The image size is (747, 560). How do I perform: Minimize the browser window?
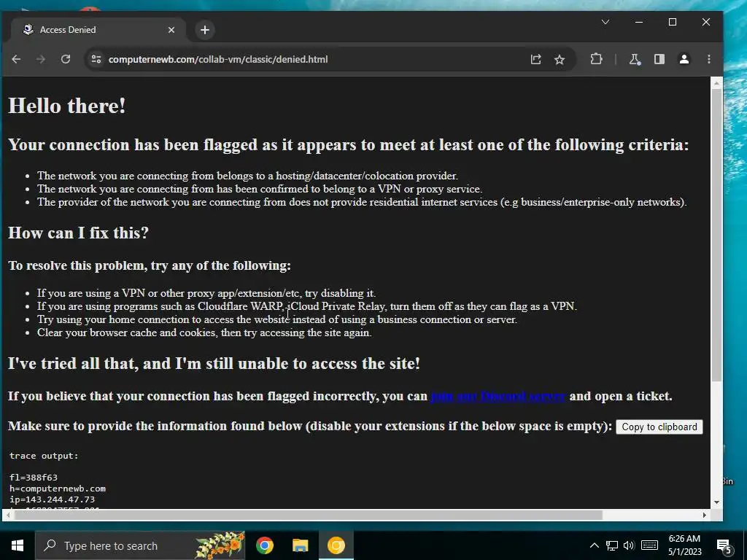[x=639, y=23]
